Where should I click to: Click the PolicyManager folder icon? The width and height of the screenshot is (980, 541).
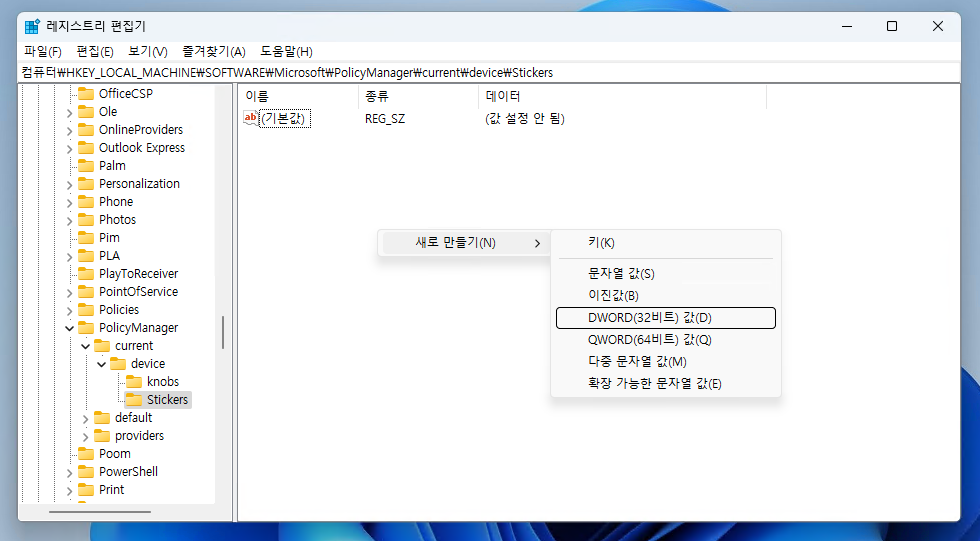click(86, 328)
